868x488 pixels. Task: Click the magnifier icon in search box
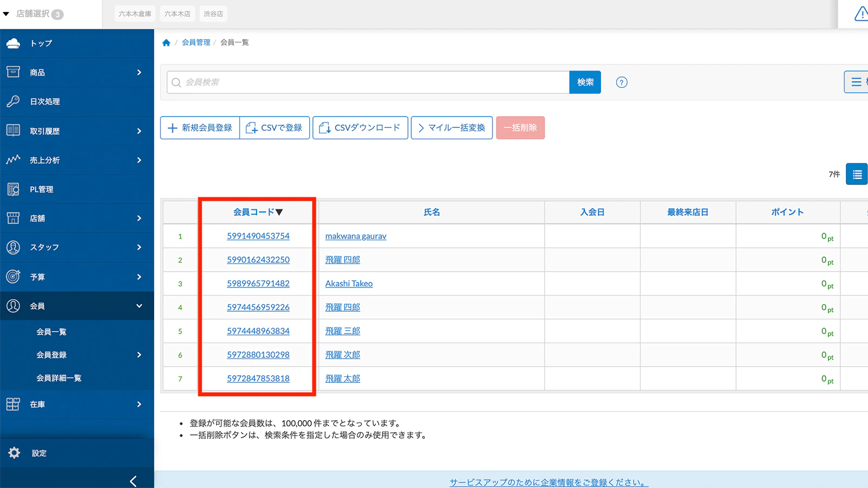176,82
